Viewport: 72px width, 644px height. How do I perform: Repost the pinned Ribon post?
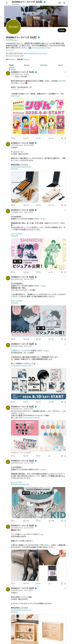[26, 138]
